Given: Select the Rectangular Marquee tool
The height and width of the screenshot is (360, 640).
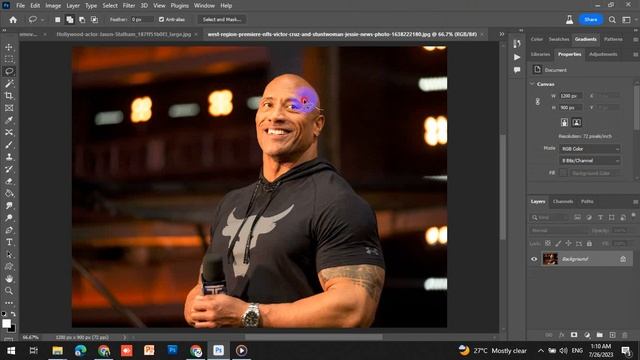Looking at the screenshot, I should pos(9,59).
